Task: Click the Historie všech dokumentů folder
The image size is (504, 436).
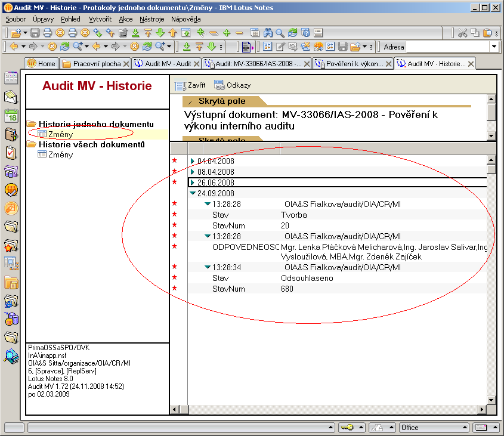Action: pyautogui.click(x=92, y=144)
